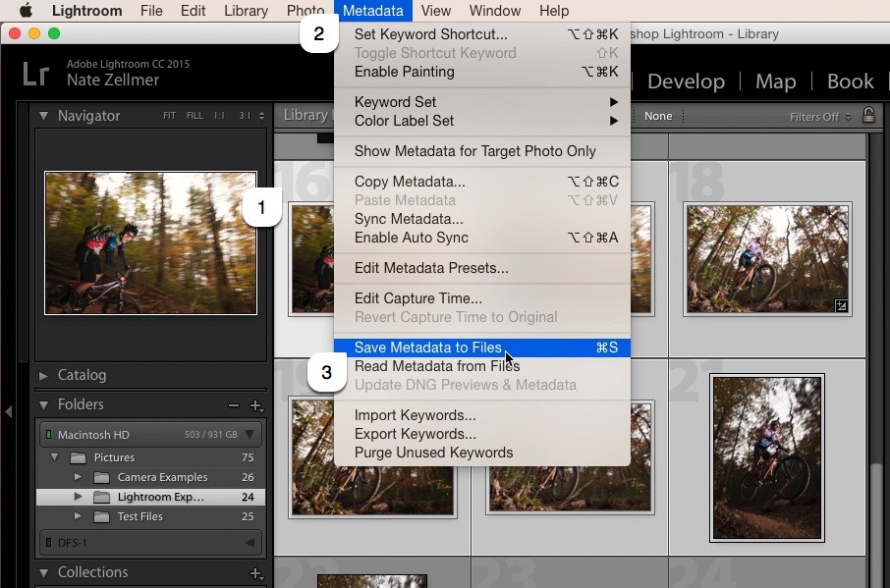Open the Edit menu

click(x=193, y=11)
